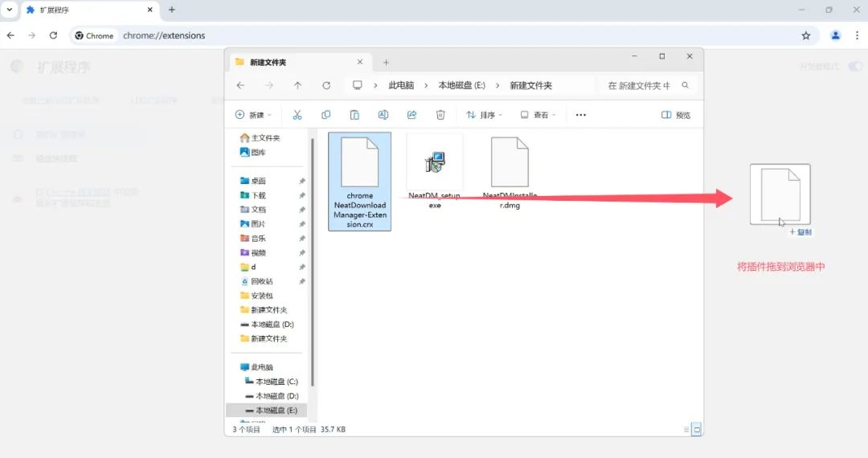Close the 新建文件夹 Explorer tab
Viewport: 868px width, 458px height.
click(360, 62)
